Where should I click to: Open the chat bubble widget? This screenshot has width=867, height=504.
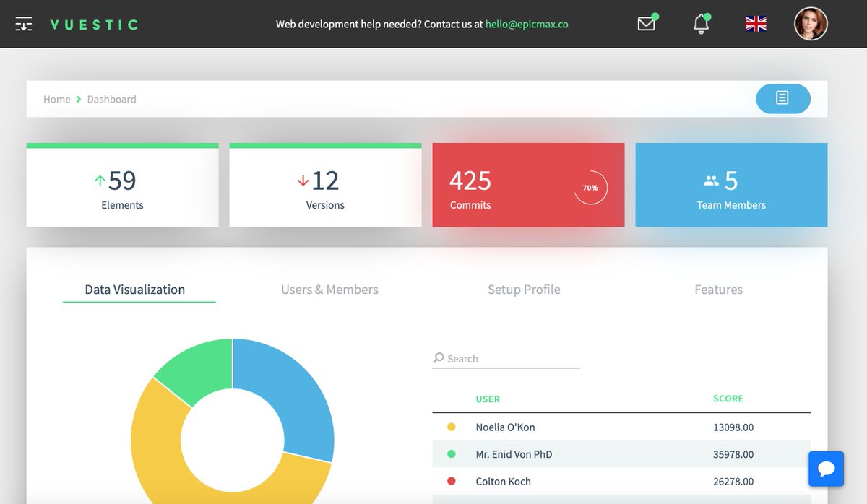pyautogui.click(x=827, y=469)
